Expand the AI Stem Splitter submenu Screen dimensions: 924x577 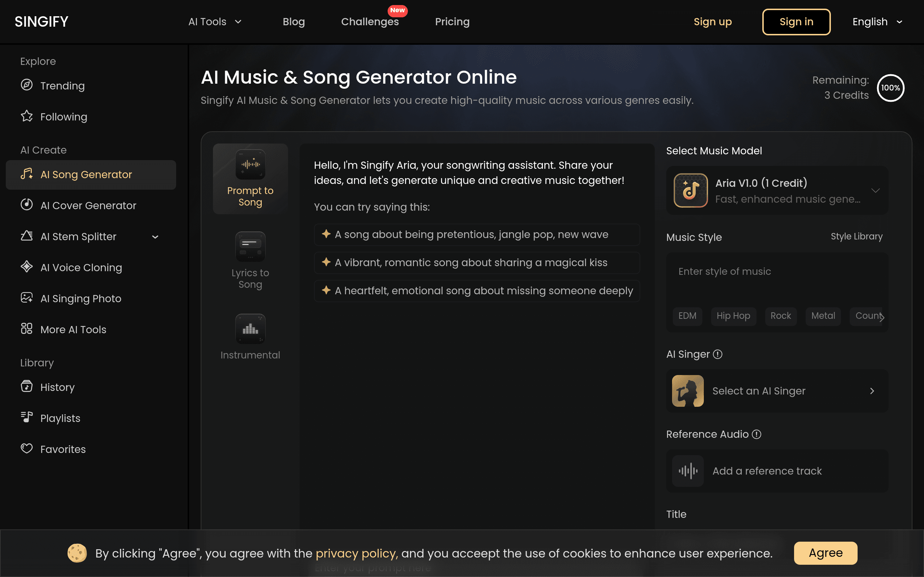click(155, 237)
